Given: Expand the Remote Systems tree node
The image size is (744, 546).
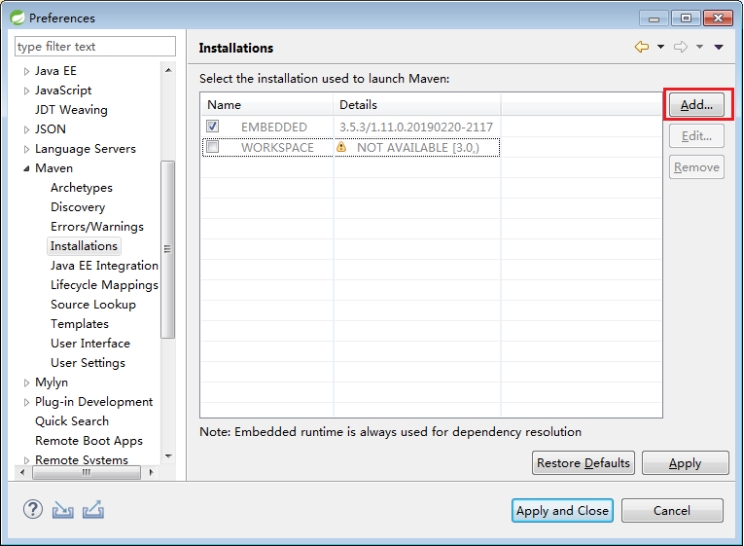Looking at the screenshot, I should click(x=27, y=460).
